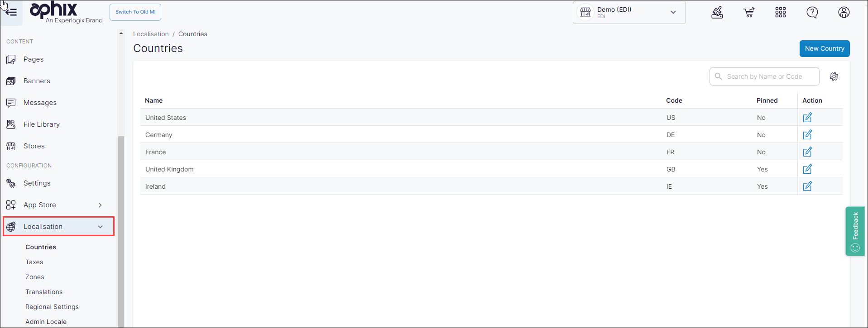Expand the App Store submenu

point(100,205)
